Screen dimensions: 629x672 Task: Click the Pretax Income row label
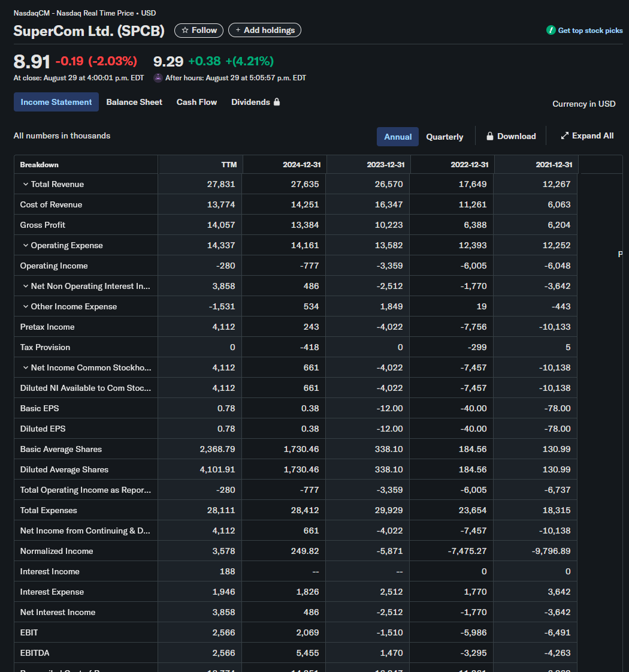47,327
